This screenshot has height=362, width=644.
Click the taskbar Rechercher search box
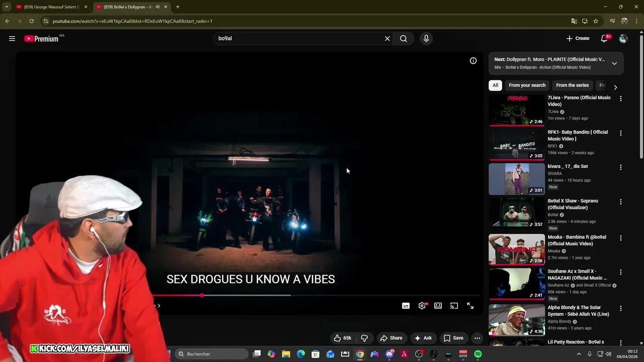(x=210, y=354)
